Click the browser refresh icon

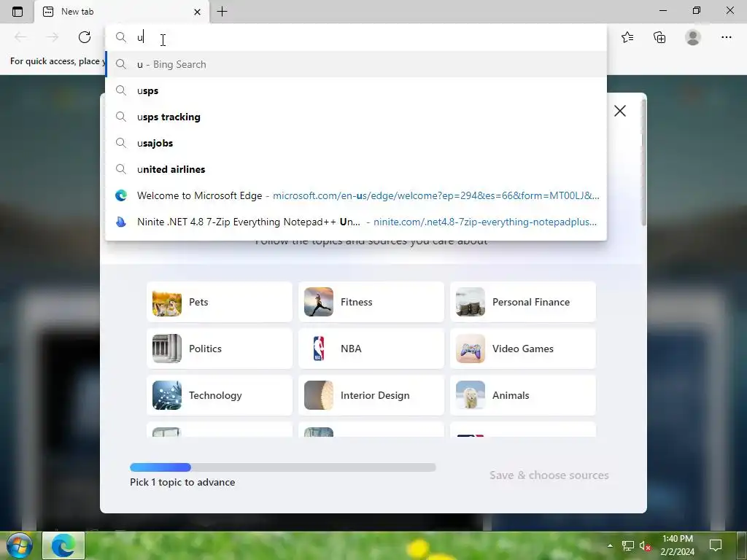click(85, 37)
